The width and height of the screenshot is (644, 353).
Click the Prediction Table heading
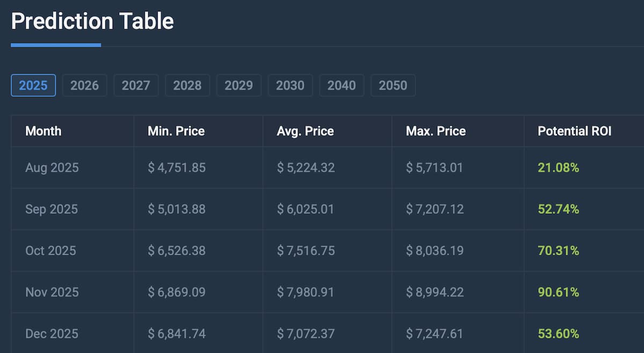point(92,21)
